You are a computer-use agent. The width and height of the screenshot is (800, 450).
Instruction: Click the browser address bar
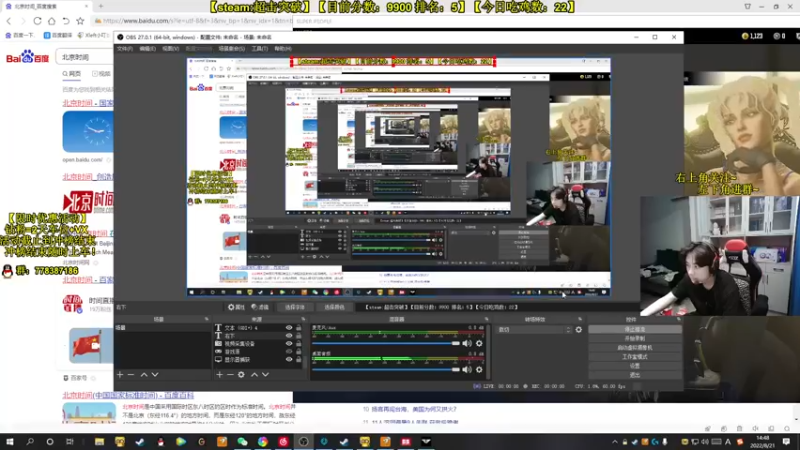click(194, 21)
